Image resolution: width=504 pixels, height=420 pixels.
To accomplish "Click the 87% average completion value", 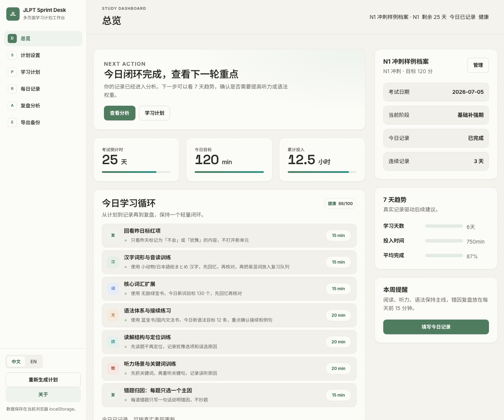I will 472,257.
